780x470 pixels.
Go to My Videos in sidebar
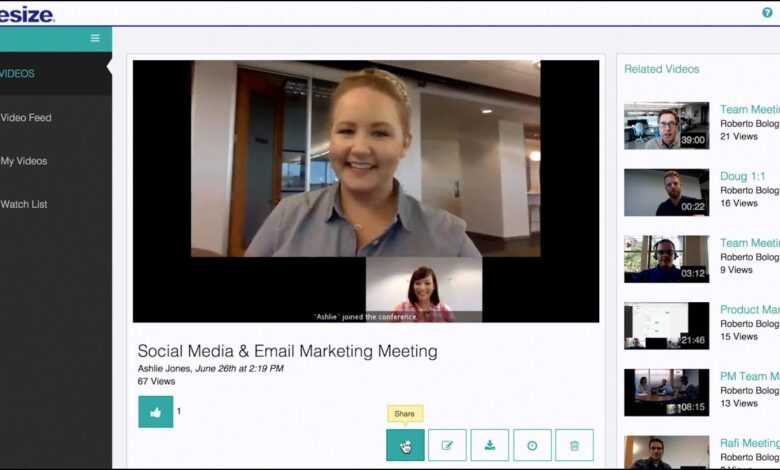click(24, 161)
